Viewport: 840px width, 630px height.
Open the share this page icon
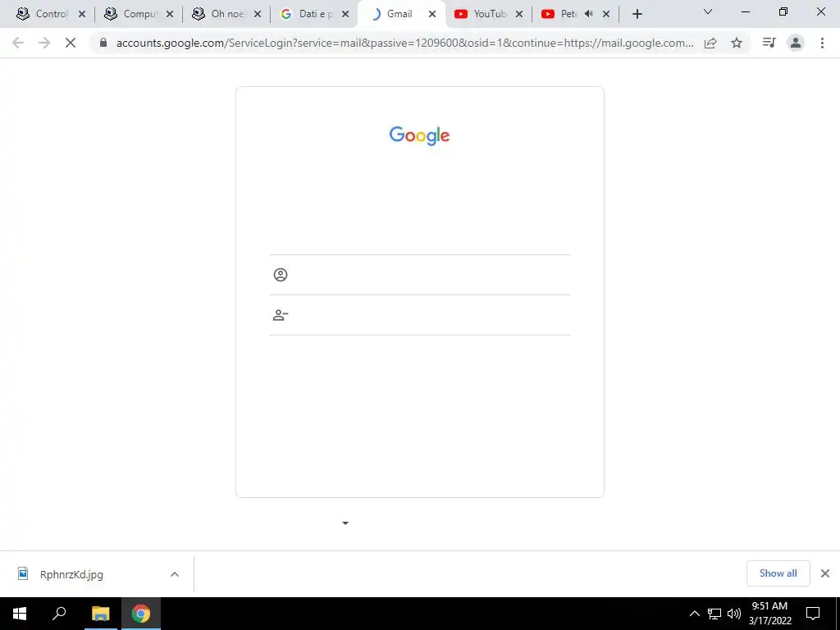coord(710,43)
